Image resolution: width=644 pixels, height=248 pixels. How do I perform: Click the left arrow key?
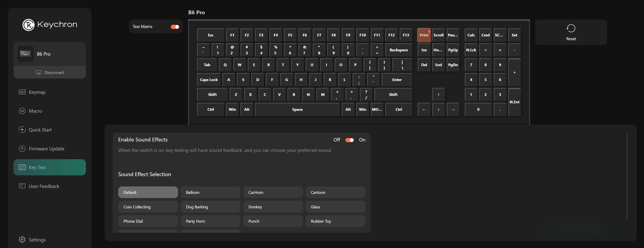(x=424, y=109)
